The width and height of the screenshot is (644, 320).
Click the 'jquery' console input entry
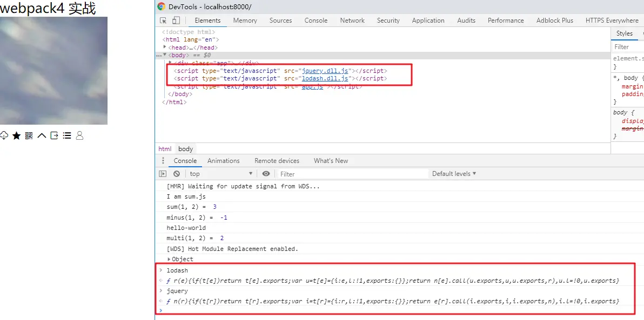click(x=177, y=291)
